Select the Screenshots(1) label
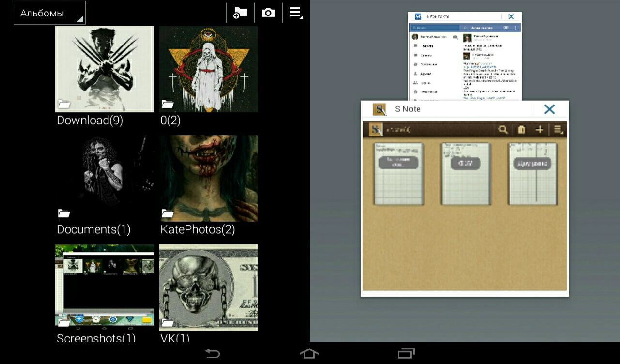This screenshot has width=620, height=364. coord(96,337)
